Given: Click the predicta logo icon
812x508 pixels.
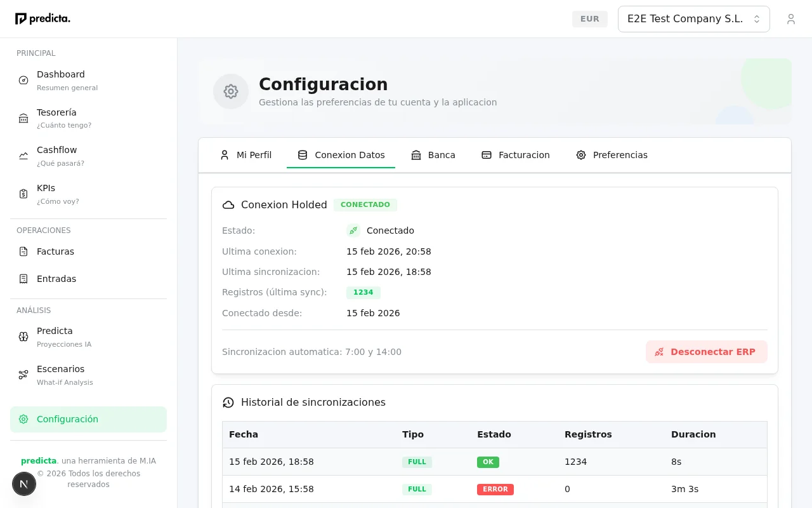Looking at the screenshot, I should point(19,18).
